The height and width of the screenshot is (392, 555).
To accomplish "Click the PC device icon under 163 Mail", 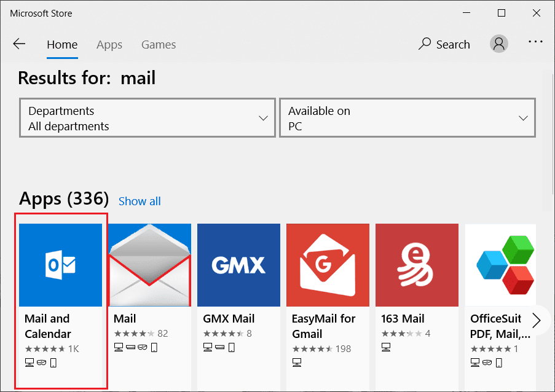I will [x=386, y=347].
